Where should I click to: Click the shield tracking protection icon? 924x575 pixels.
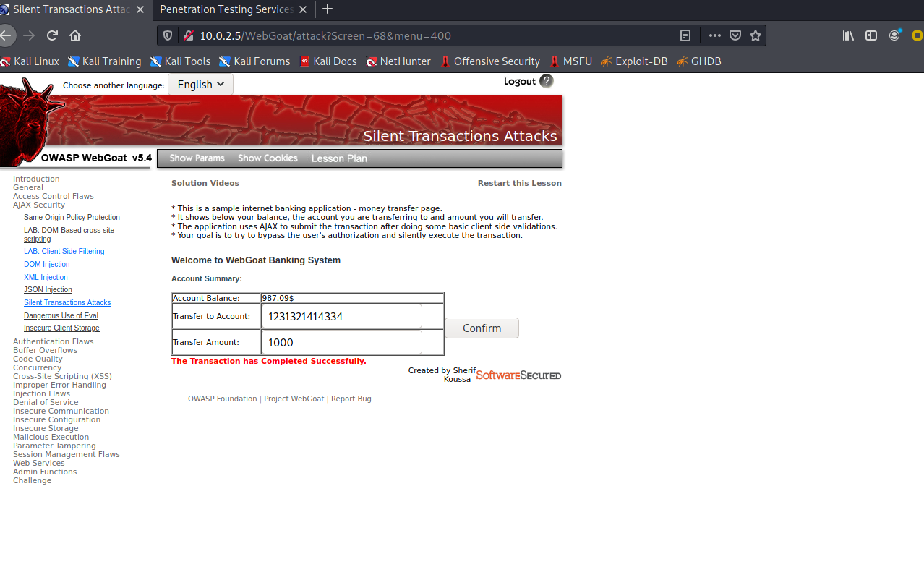coord(168,35)
